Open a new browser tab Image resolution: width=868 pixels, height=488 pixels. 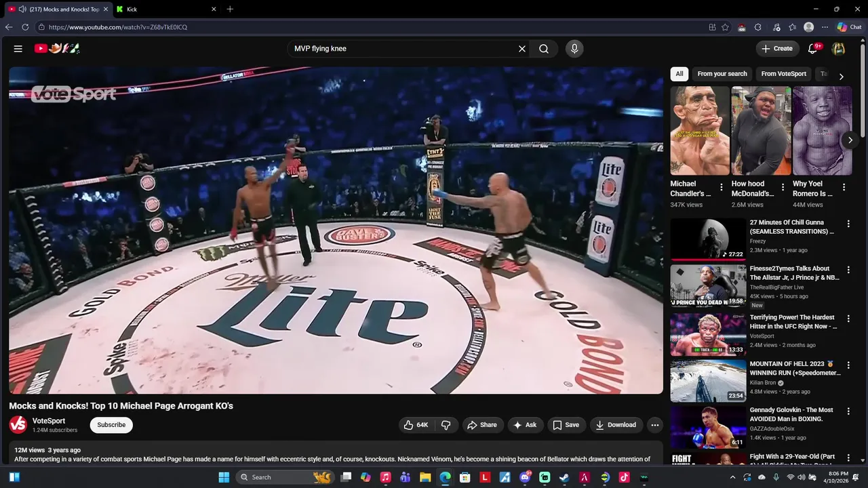click(230, 9)
